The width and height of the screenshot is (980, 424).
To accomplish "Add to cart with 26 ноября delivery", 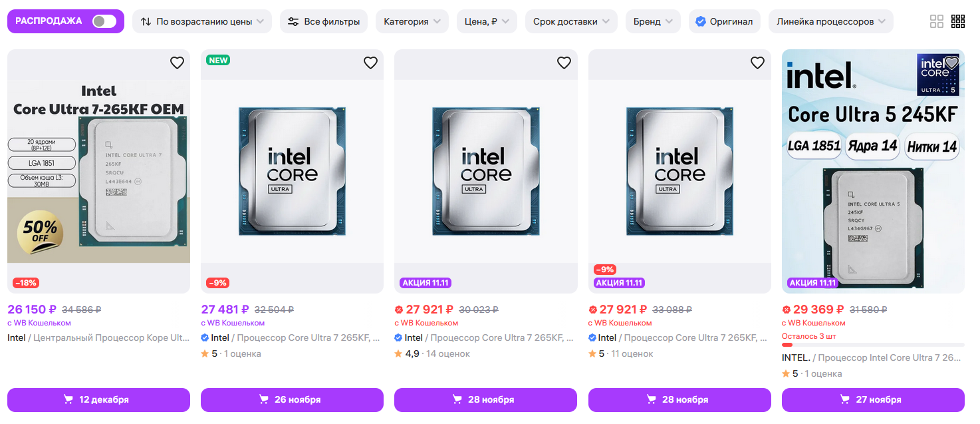I will tap(292, 400).
